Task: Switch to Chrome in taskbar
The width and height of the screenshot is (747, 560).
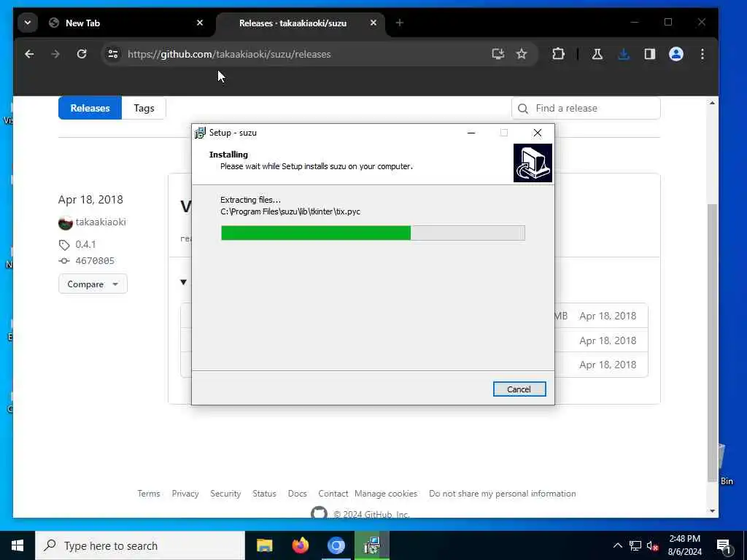Action: pos(336,545)
